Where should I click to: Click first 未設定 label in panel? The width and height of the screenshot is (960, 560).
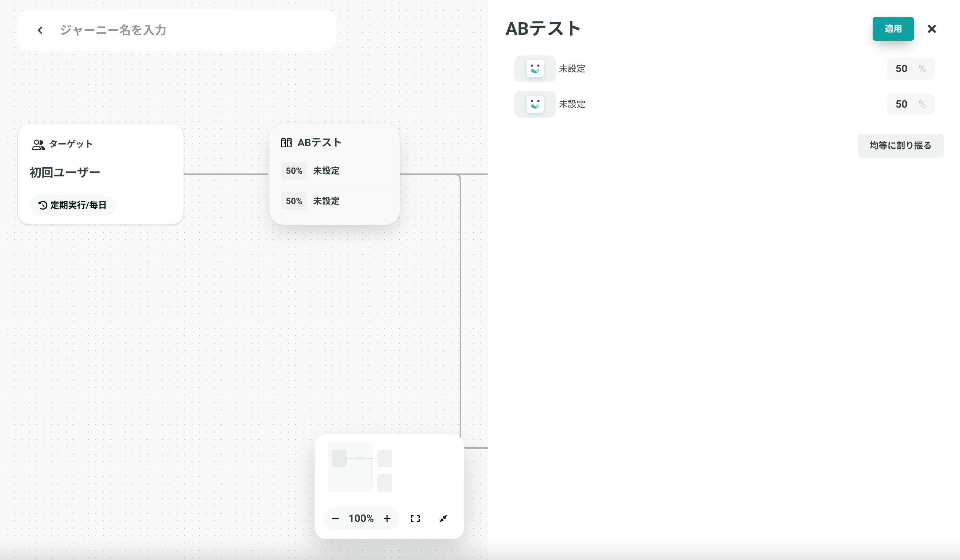coord(572,69)
